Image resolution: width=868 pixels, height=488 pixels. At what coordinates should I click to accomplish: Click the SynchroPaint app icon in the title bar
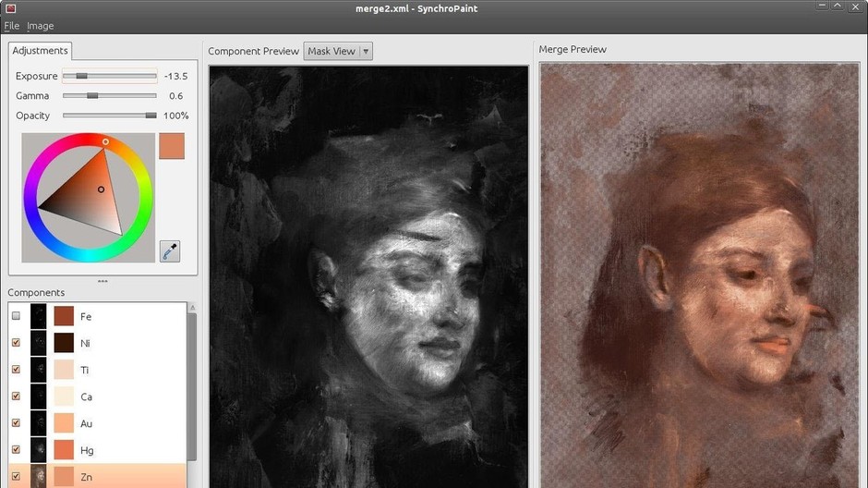10,8
